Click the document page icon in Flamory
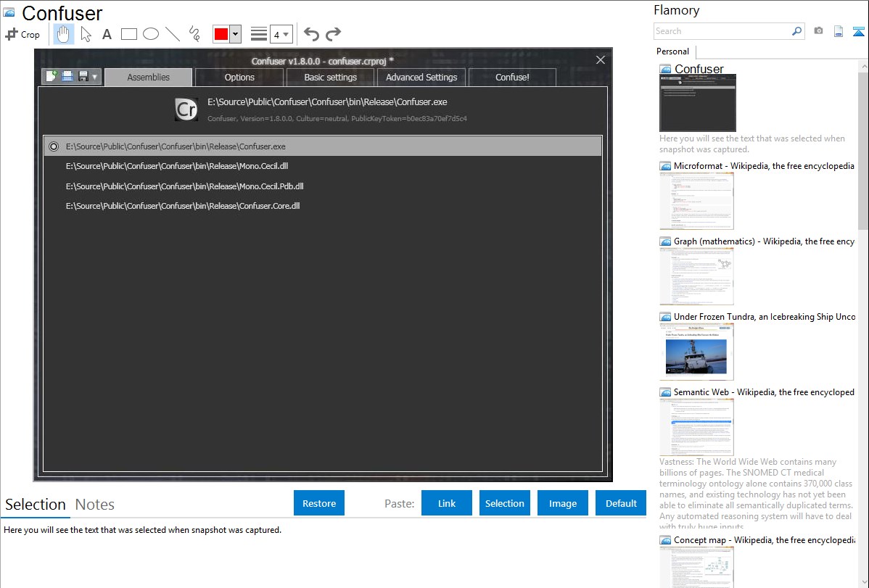Screen dimensions: 869x588 point(839,31)
